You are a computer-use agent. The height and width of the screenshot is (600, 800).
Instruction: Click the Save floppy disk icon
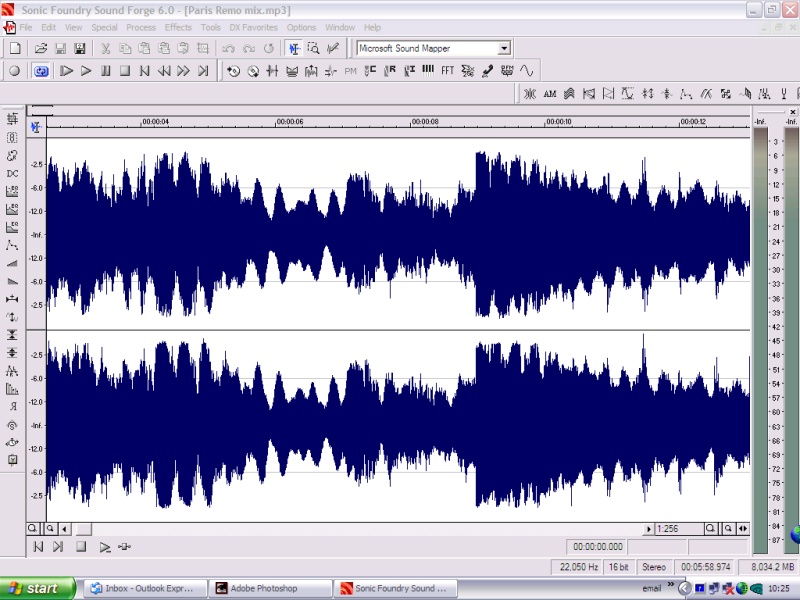point(60,48)
